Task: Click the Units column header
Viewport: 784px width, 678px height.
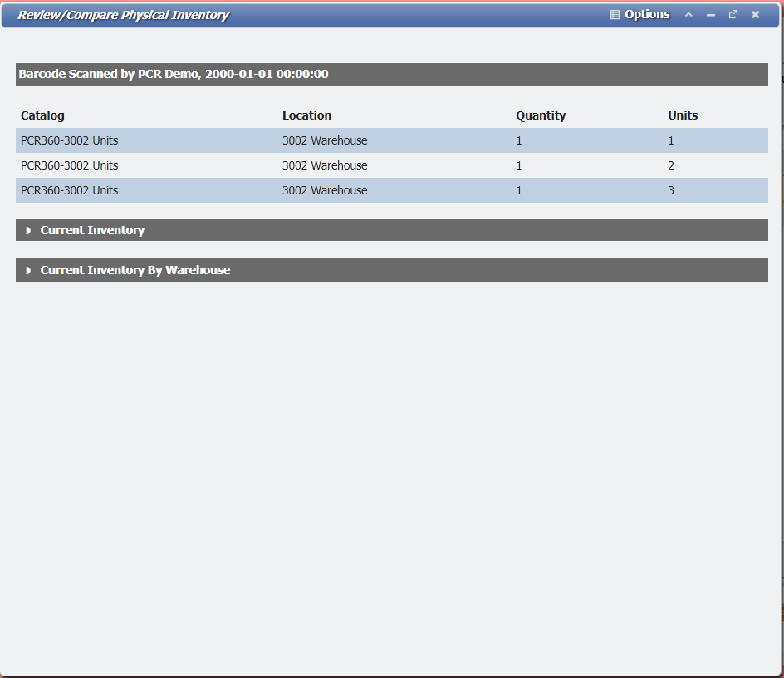Action: pos(683,115)
